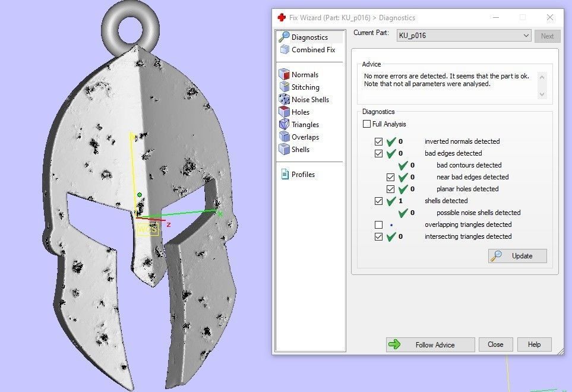Click the green arrow on Follow Advice
Screen dimensions: 572x392
(394, 344)
